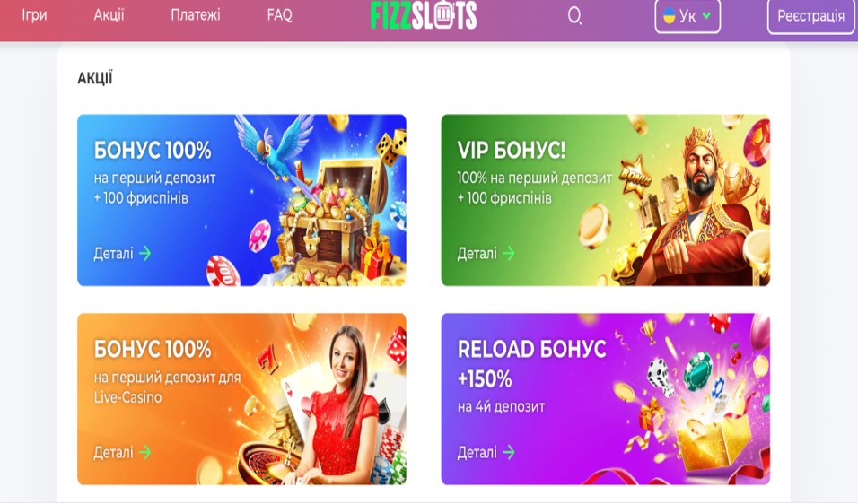Open the FAQ menu item

280,14
